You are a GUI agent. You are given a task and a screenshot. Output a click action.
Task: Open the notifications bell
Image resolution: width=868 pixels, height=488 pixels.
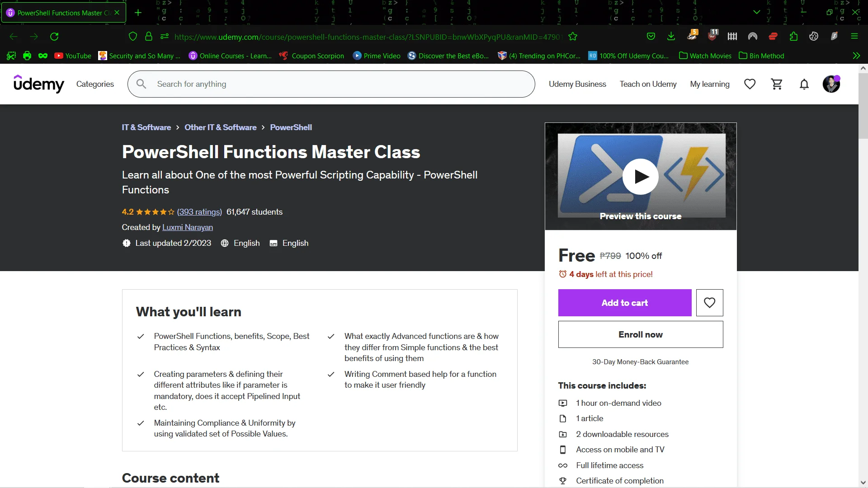804,84
